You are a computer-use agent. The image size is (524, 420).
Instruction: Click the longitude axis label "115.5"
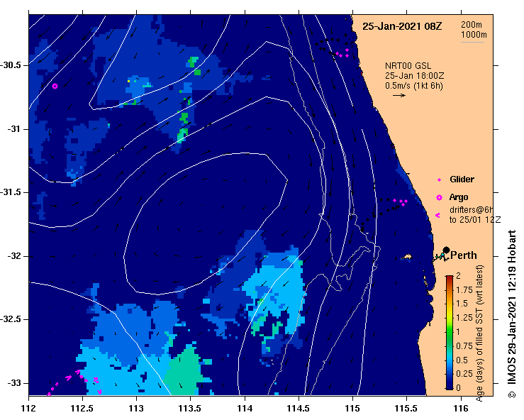click(406, 409)
